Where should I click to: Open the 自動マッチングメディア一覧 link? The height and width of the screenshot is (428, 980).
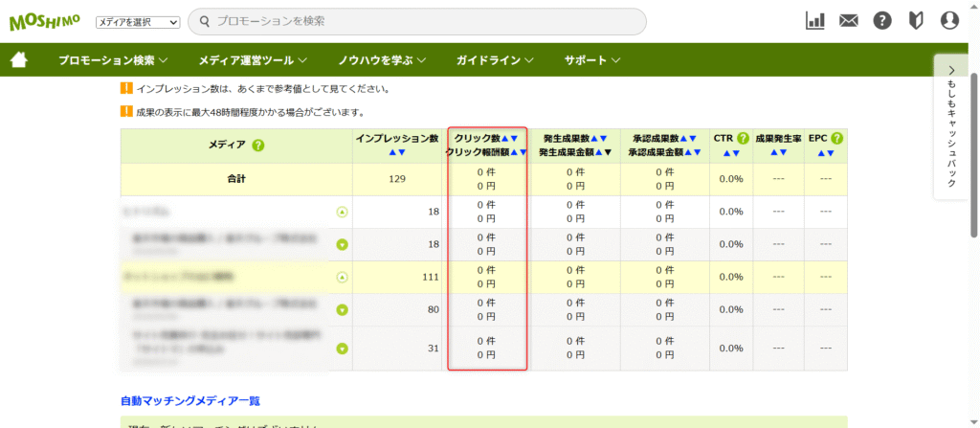pyautogui.click(x=190, y=400)
